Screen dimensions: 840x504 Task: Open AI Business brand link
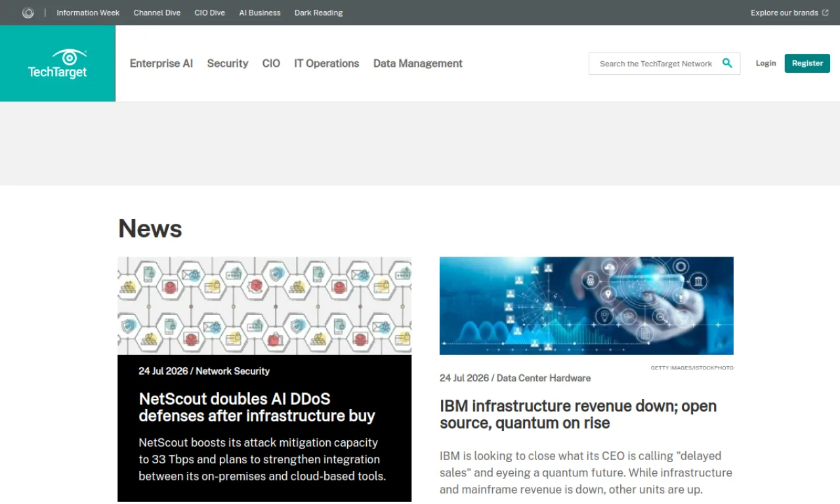coord(260,12)
